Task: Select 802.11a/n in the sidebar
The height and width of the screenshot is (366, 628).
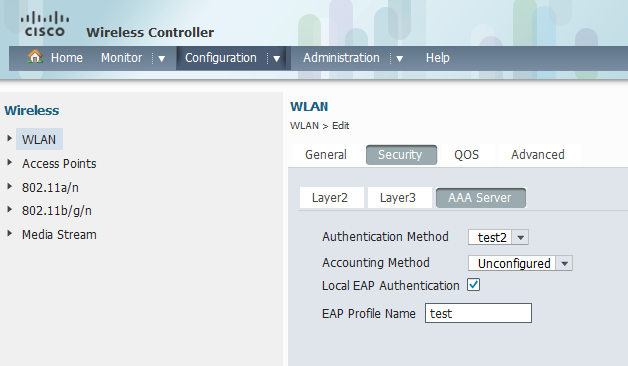Action: 50,187
